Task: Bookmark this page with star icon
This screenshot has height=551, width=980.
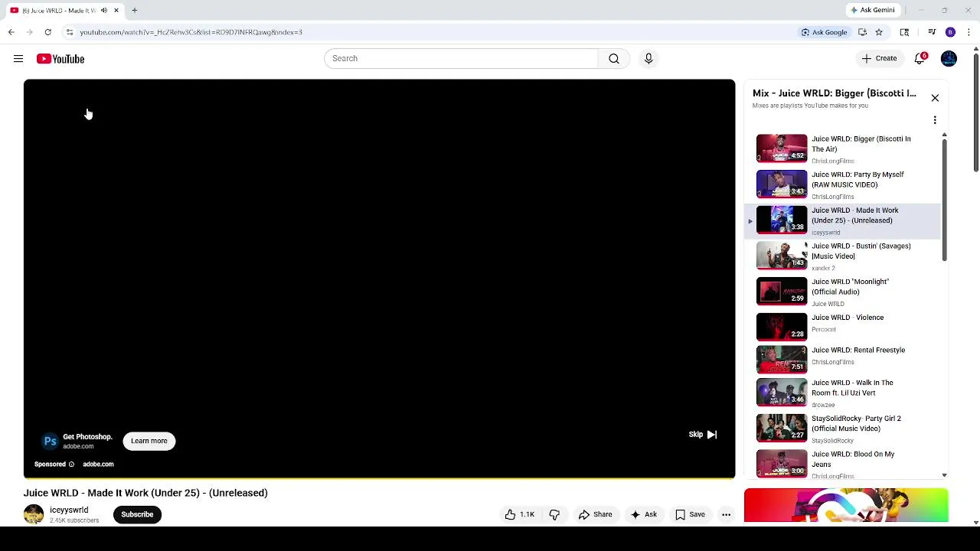Action: pyautogui.click(x=879, y=32)
